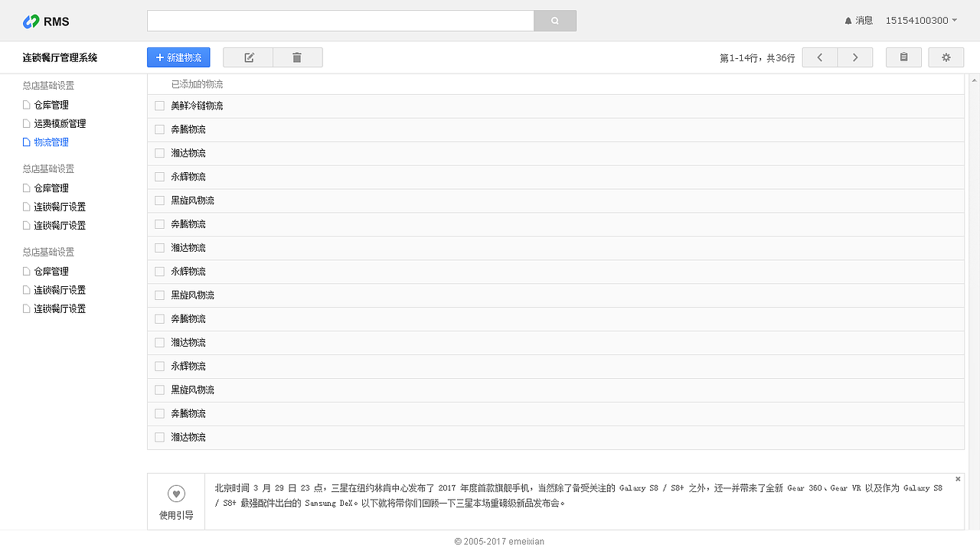Click the 连锁餐厅管理系统 title
980x551 pixels.
[x=60, y=57]
